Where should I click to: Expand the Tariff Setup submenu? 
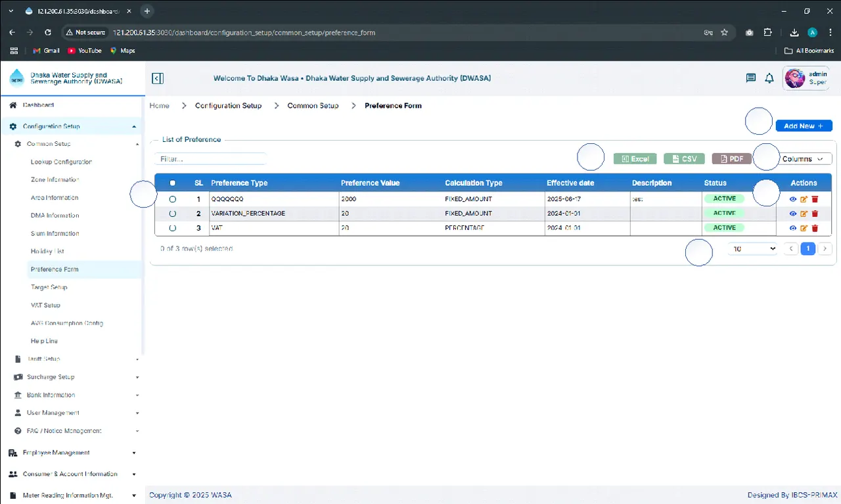click(75, 359)
